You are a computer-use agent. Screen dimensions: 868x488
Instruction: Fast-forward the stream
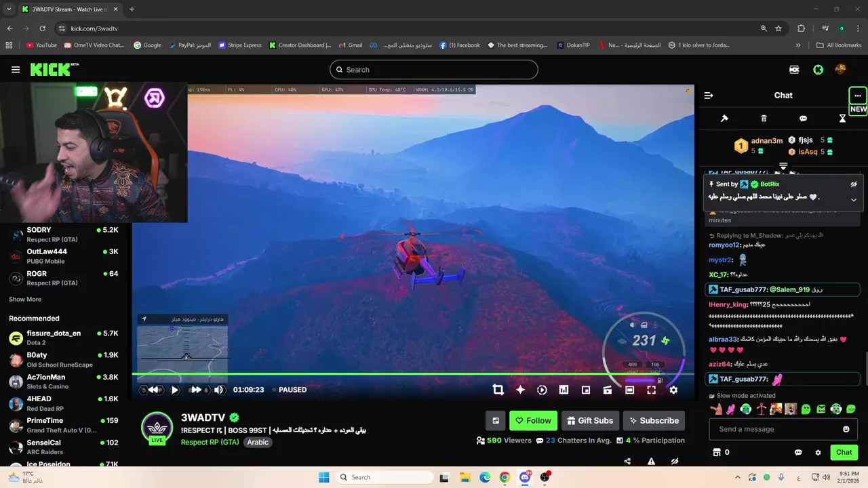[x=196, y=390]
